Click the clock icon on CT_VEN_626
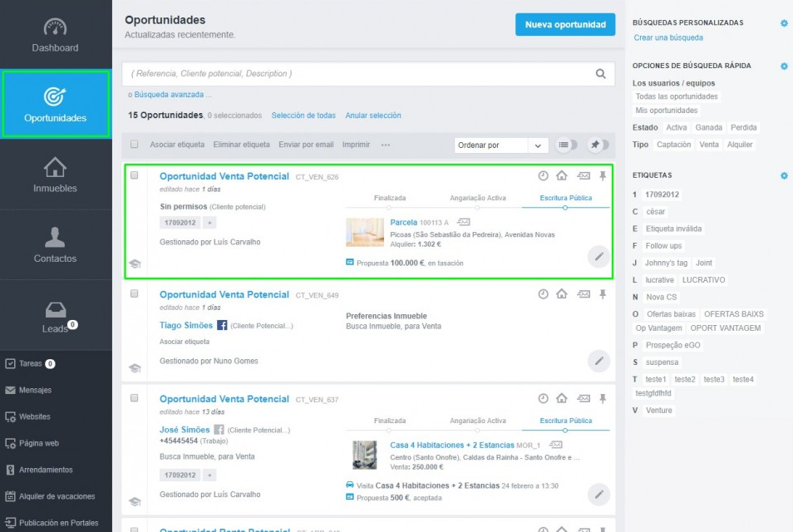 [x=543, y=176]
